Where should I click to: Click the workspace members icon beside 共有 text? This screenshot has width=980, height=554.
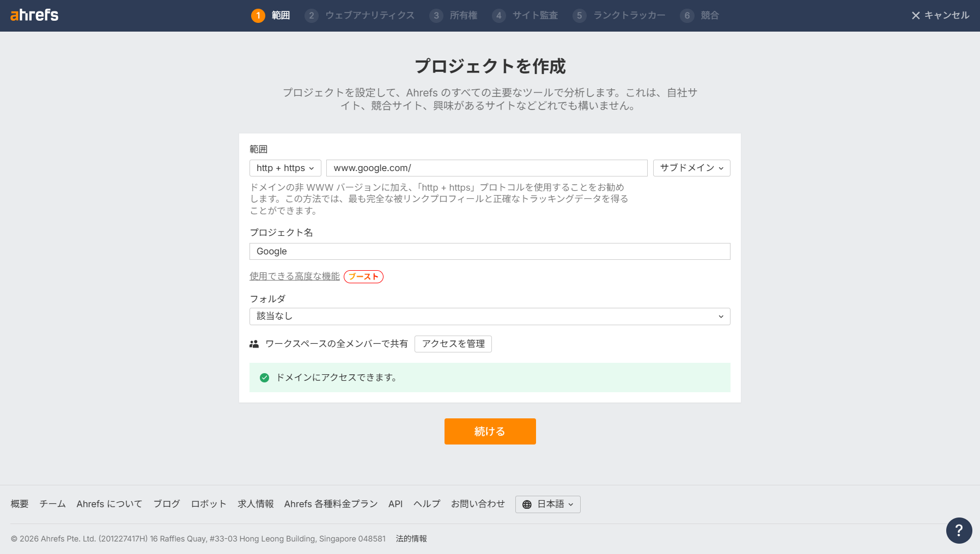click(254, 344)
